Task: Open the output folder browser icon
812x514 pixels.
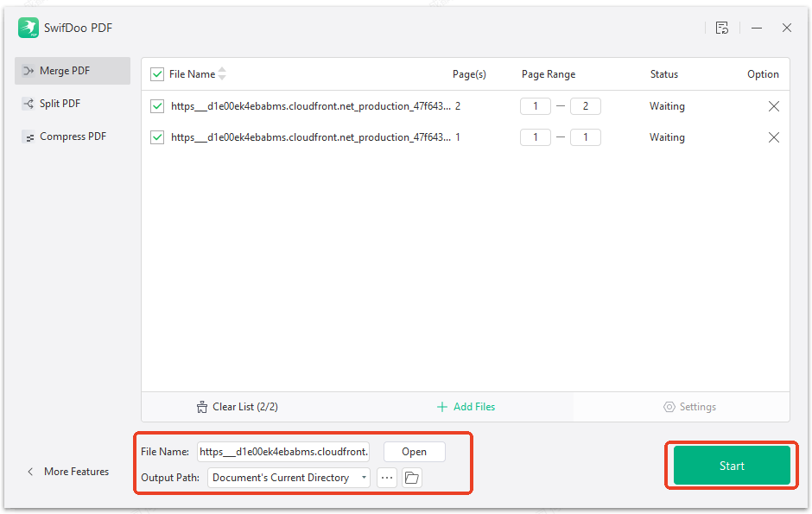Action: coord(411,477)
